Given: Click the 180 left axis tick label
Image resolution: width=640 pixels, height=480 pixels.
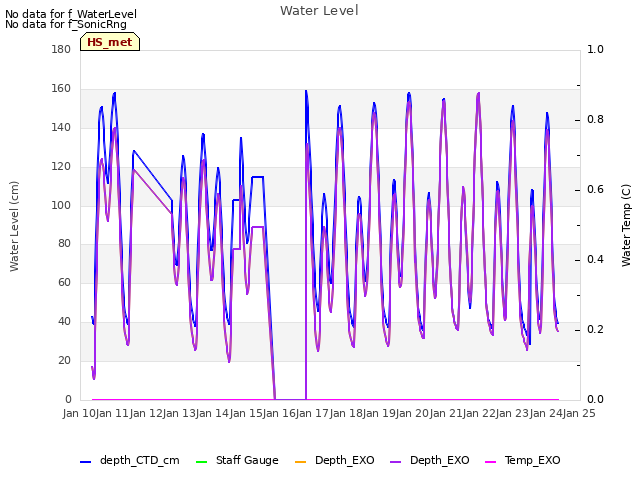Looking at the screenshot, I should pos(61,49).
